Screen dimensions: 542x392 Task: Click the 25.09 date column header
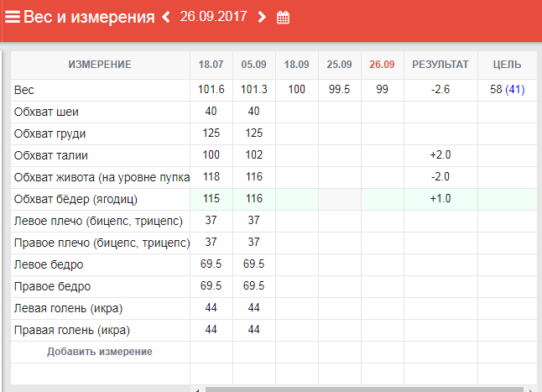(339, 65)
